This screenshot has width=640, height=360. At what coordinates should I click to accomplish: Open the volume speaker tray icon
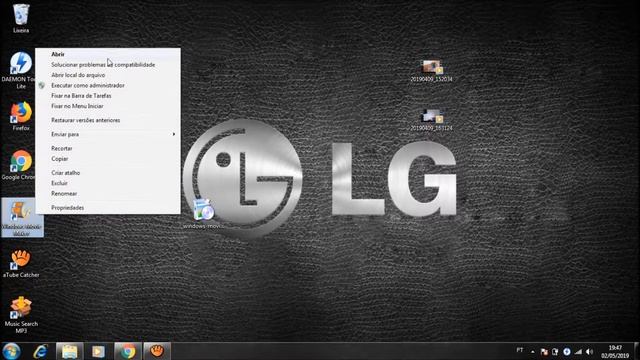point(589,351)
